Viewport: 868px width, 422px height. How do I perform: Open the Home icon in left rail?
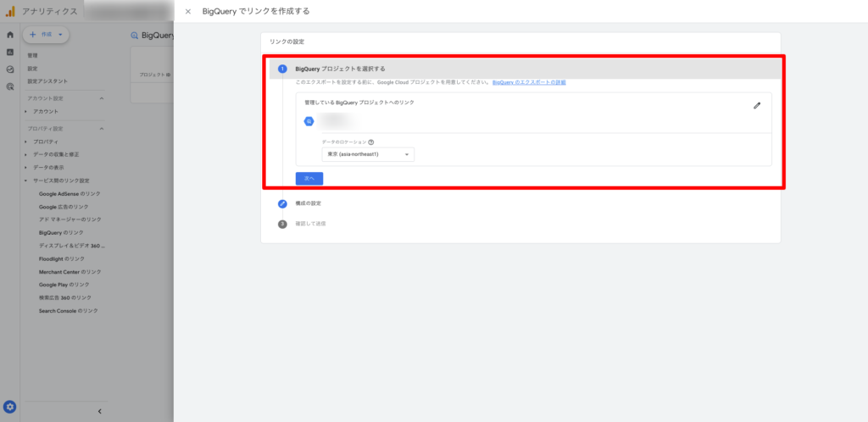point(10,35)
